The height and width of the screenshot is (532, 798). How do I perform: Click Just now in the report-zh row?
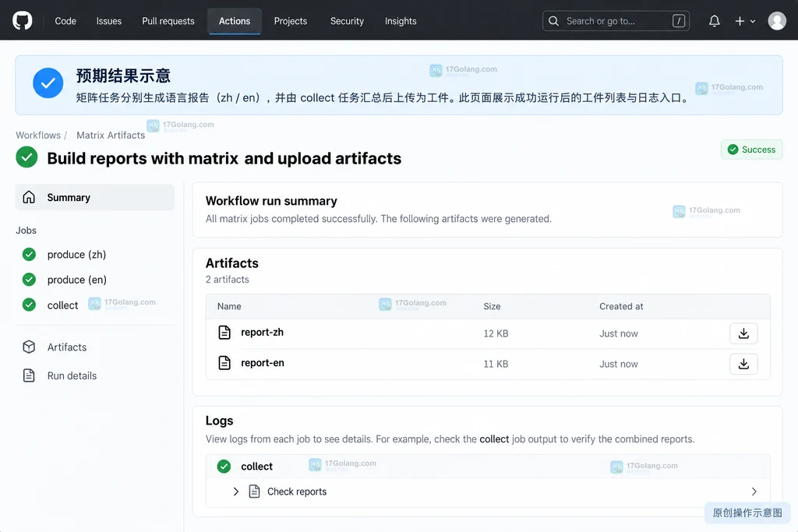pyautogui.click(x=618, y=333)
